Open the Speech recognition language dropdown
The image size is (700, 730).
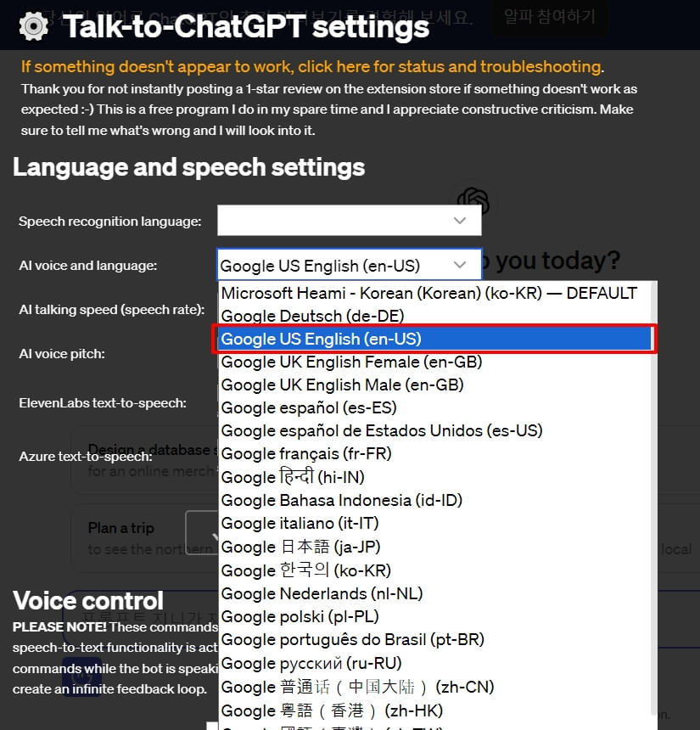[x=349, y=220]
